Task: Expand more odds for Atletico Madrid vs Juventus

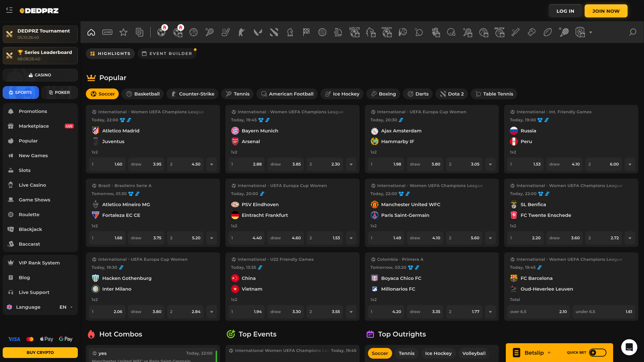Action: [x=212, y=164]
